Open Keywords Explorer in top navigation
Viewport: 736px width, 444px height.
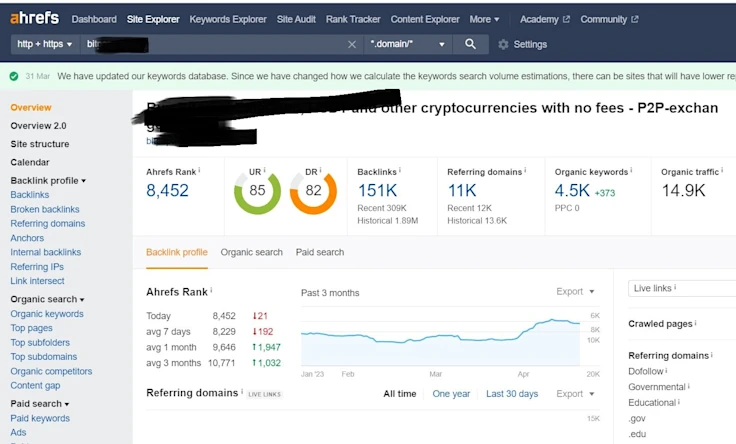tap(228, 19)
